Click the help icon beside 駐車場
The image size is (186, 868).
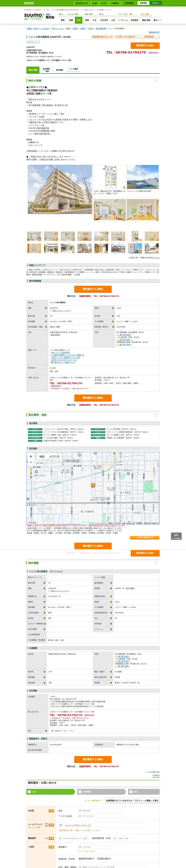click(x=111, y=683)
